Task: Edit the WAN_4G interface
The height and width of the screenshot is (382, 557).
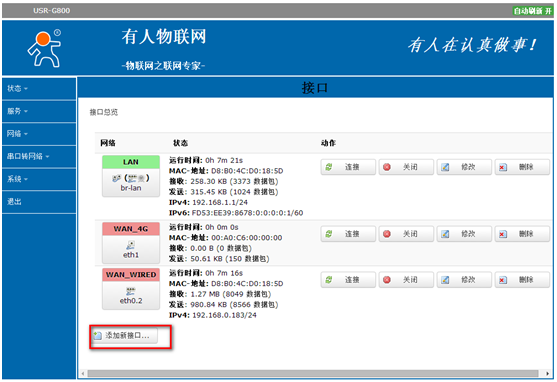Action: [x=464, y=234]
